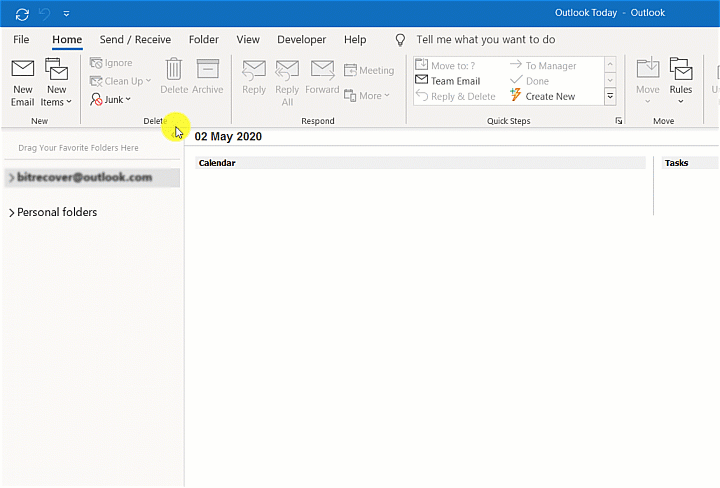Viewport: 720px width, 488px height.
Task: Open the Junk dropdown menu
Action: [x=111, y=100]
